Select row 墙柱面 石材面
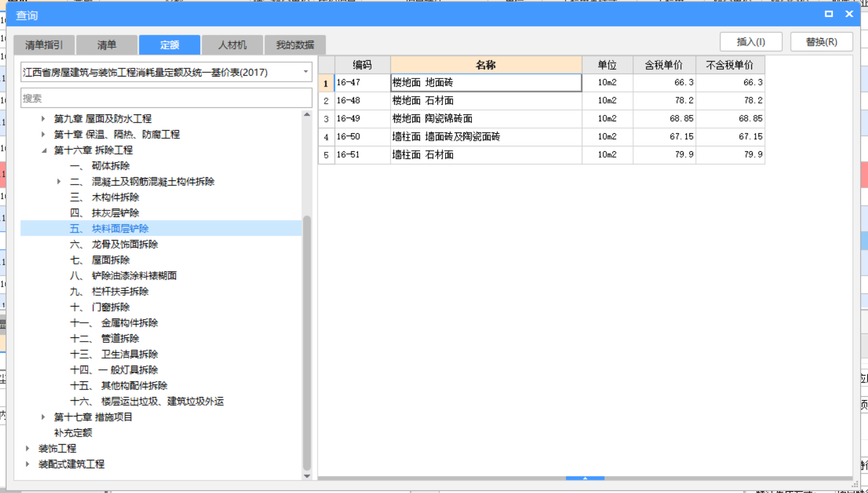 click(486, 154)
